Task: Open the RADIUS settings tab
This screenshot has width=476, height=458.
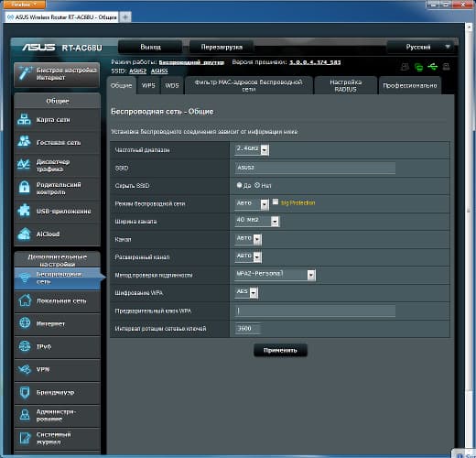Action: click(345, 86)
